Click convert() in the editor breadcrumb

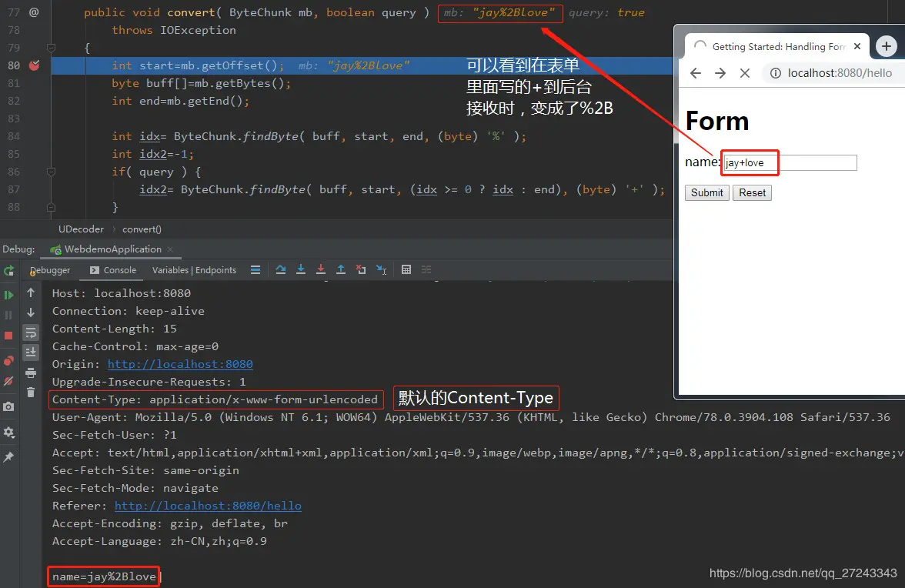(142, 229)
